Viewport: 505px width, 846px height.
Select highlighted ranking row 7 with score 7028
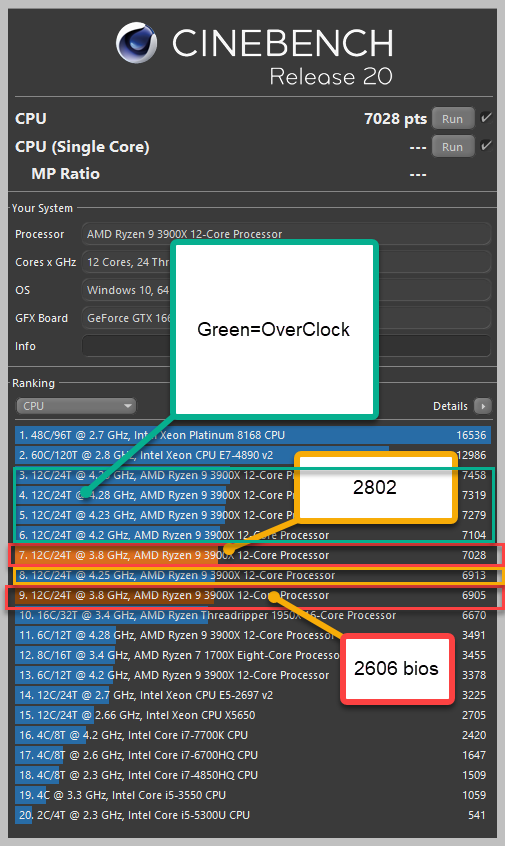point(253,555)
